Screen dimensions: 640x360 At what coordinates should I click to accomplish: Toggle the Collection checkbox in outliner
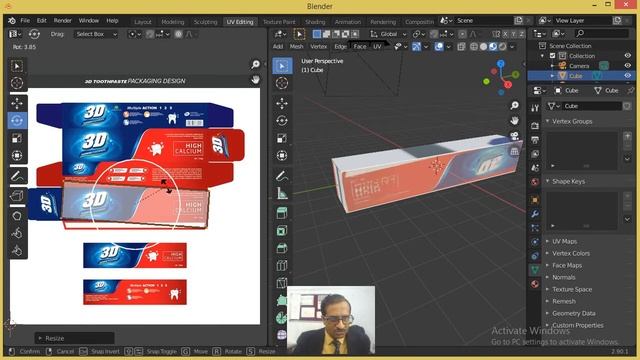[x=552, y=56]
